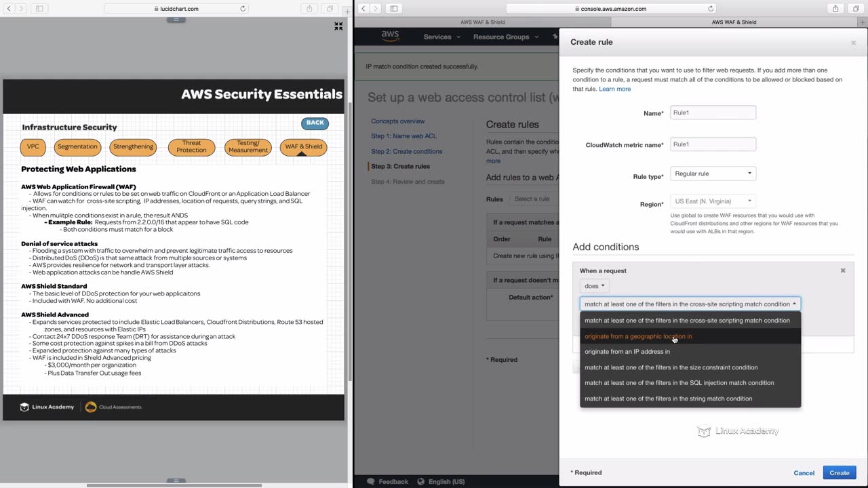This screenshot has width=868, height=488.
Task: Select the size constraint condition option
Action: coord(690,367)
